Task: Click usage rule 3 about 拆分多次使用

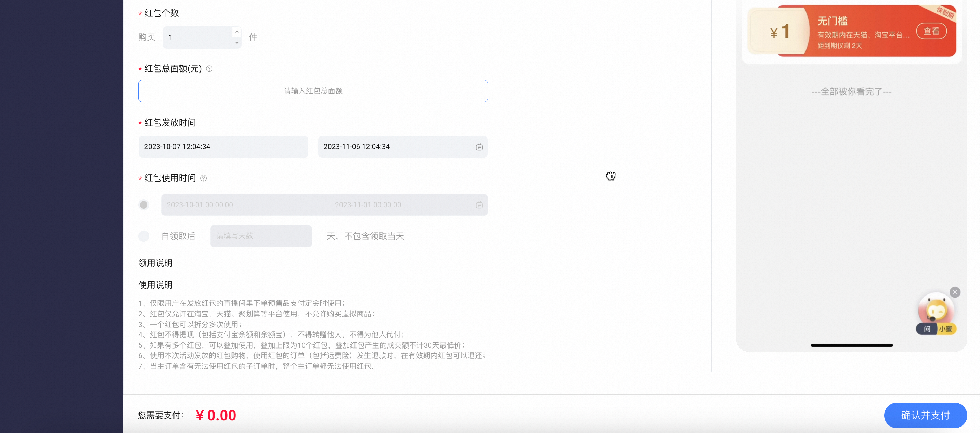Action: click(x=190, y=324)
